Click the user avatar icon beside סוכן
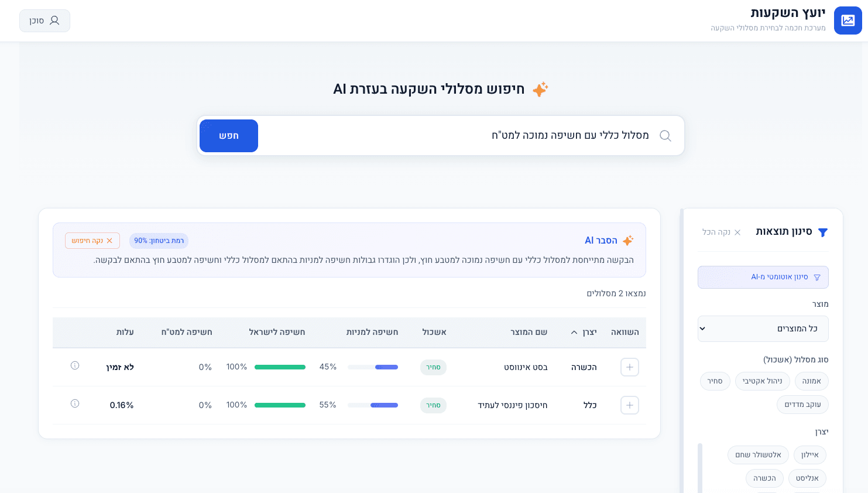Screen dimensions: 868x493 (54, 20)
